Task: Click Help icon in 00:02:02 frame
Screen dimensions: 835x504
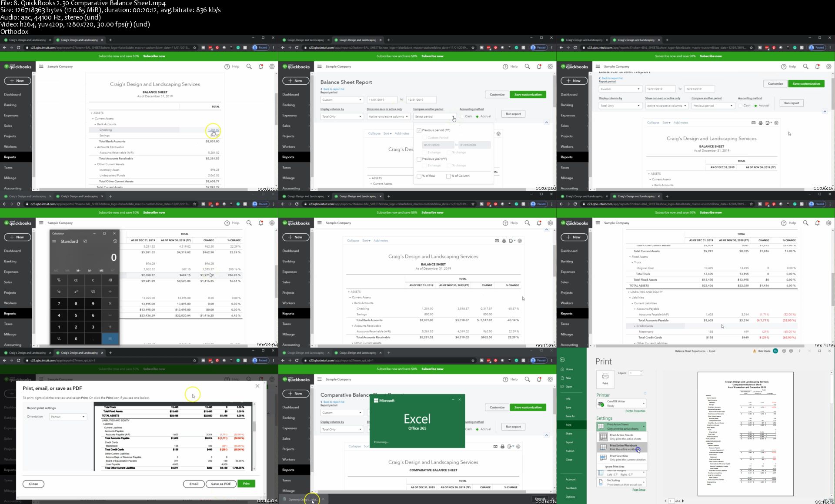Action: click(227, 66)
